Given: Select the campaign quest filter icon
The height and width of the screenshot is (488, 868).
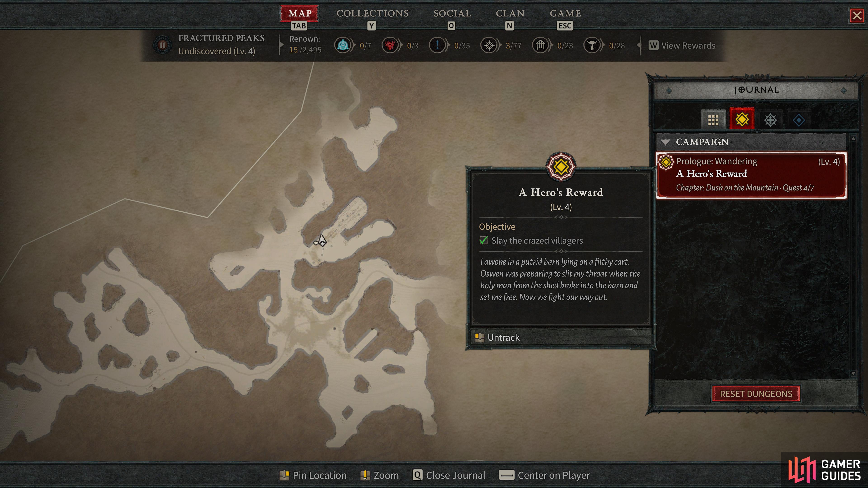Looking at the screenshot, I should coord(742,119).
